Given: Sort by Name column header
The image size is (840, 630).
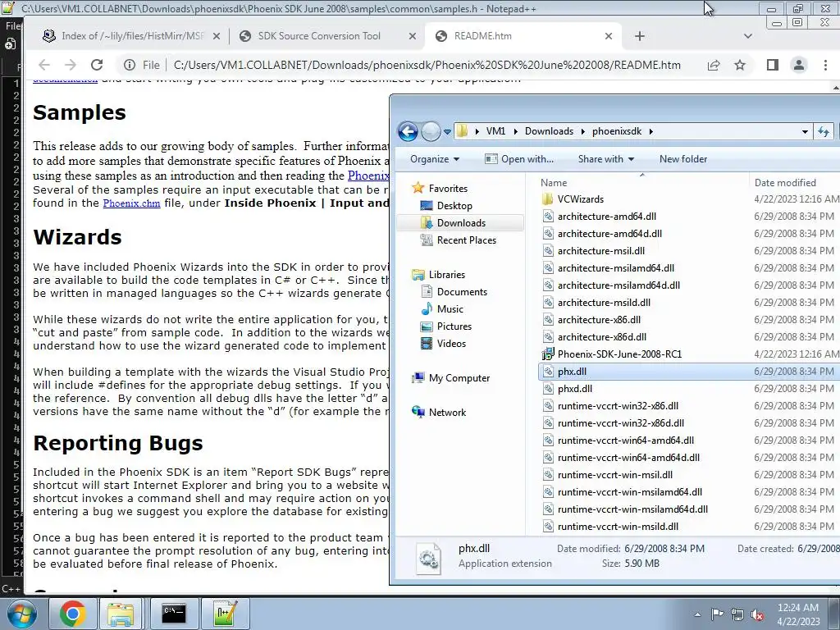Looking at the screenshot, I should (554, 183).
